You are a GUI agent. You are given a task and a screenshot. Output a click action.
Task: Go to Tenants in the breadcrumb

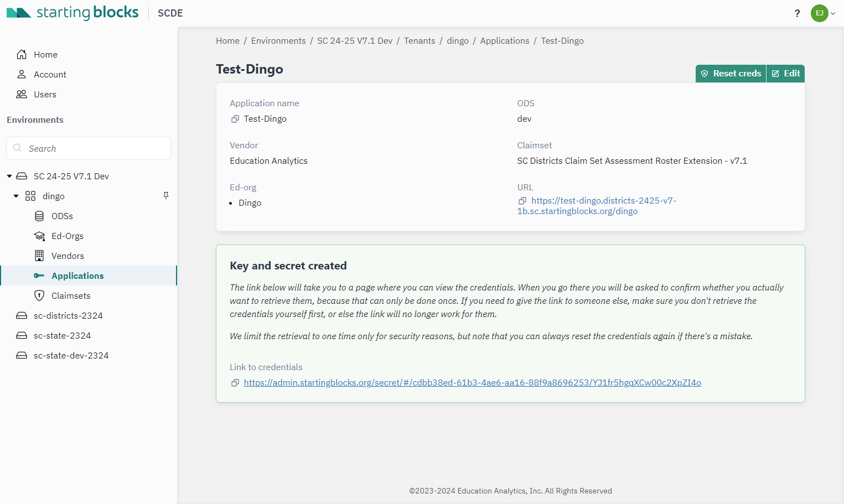[x=420, y=40]
